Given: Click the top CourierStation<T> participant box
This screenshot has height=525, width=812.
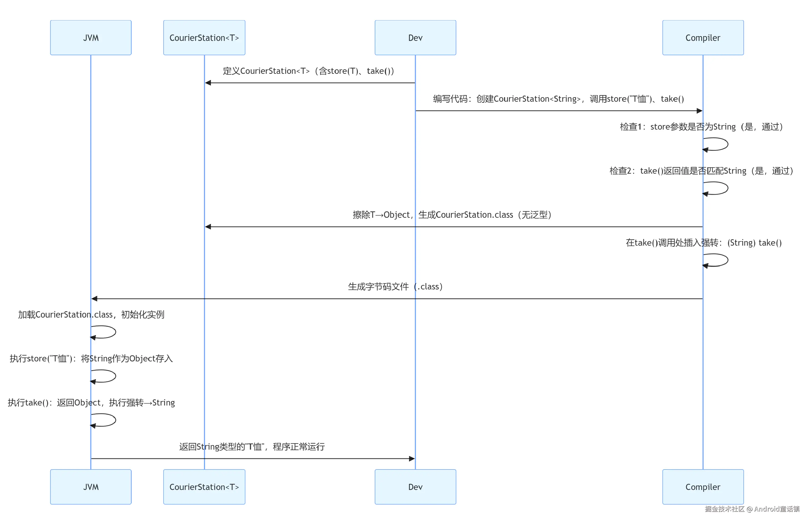Looking at the screenshot, I should point(204,37).
